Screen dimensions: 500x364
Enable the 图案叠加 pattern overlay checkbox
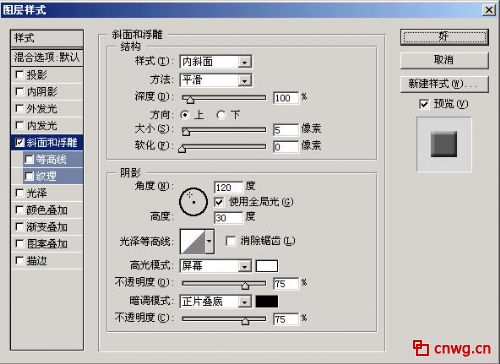(20, 244)
